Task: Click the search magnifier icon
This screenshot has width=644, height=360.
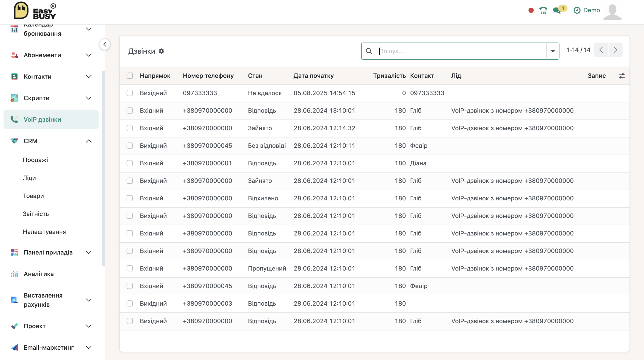Action: 369,51
